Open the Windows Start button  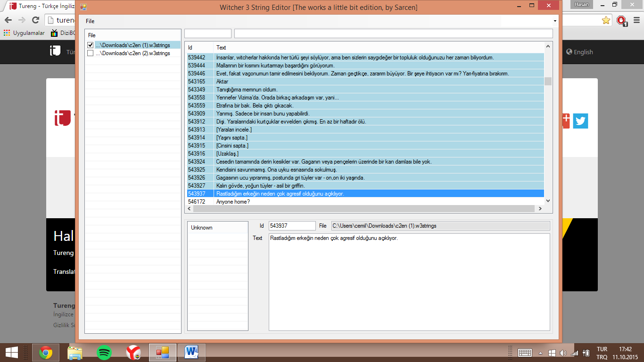click(x=11, y=352)
